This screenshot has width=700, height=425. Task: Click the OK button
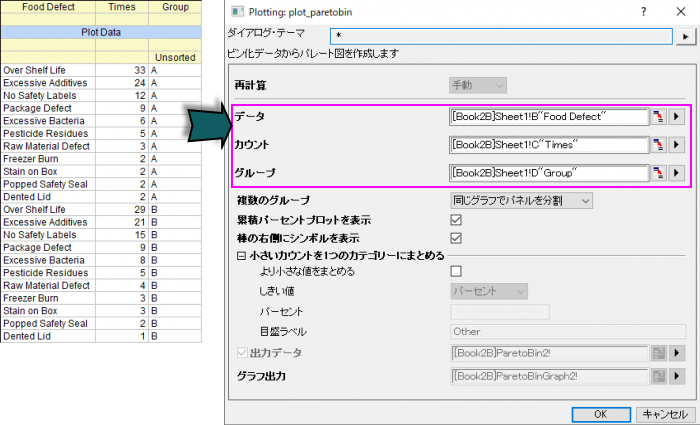[x=601, y=414]
